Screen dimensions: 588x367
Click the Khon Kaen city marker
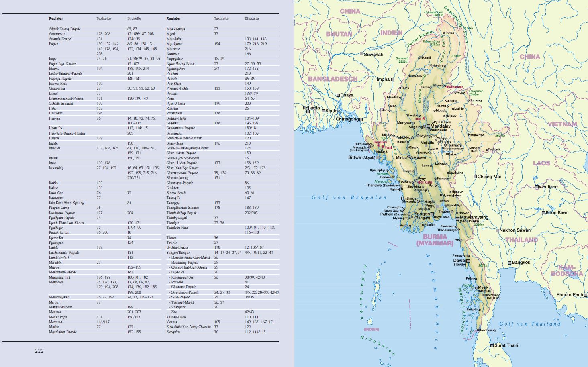pyautogui.click(x=543, y=212)
